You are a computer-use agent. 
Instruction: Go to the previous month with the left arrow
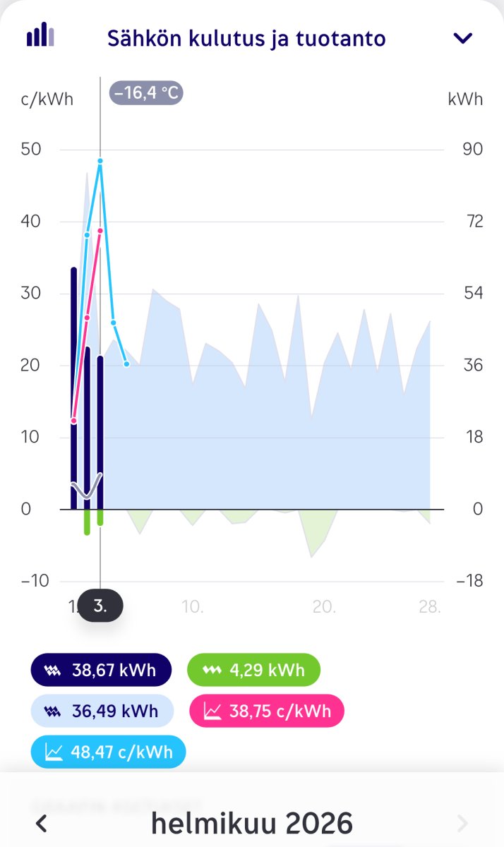pyautogui.click(x=42, y=823)
